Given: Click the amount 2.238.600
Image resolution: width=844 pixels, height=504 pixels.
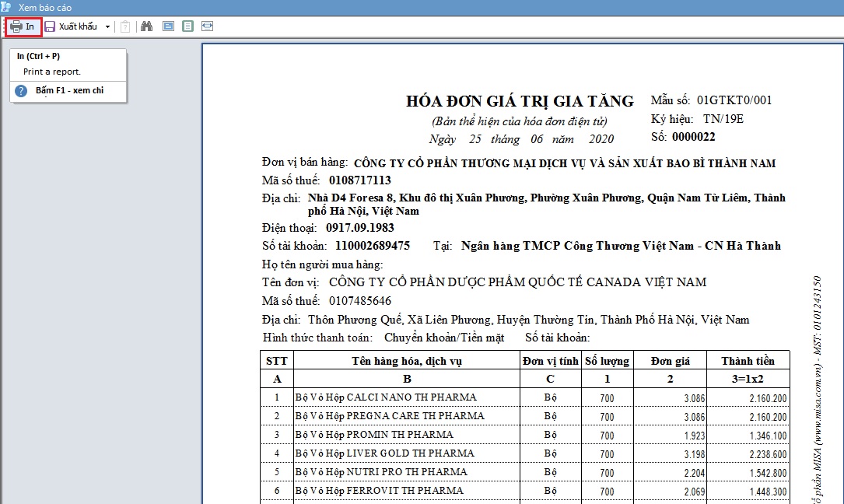Looking at the screenshot, I should tap(768, 454).
